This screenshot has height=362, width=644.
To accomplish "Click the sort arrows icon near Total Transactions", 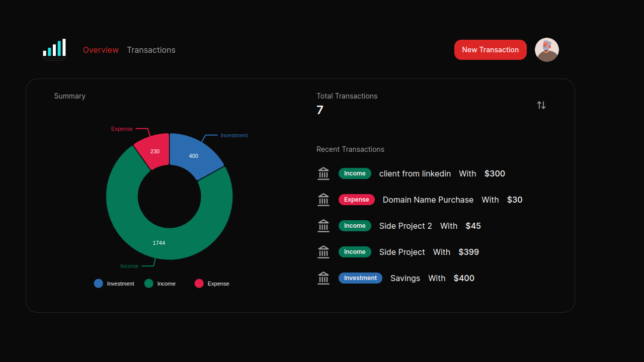I will [x=541, y=105].
